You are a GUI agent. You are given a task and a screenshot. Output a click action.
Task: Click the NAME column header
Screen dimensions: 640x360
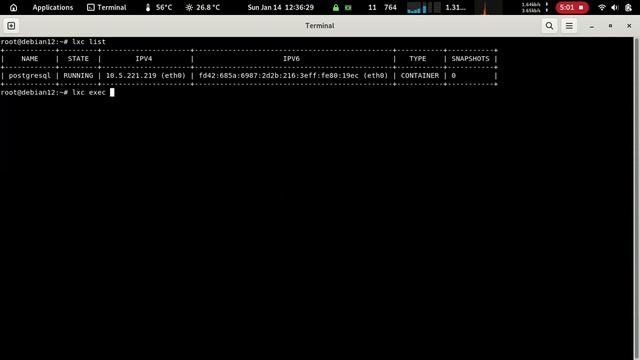pyautogui.click(x=30, y=59)
